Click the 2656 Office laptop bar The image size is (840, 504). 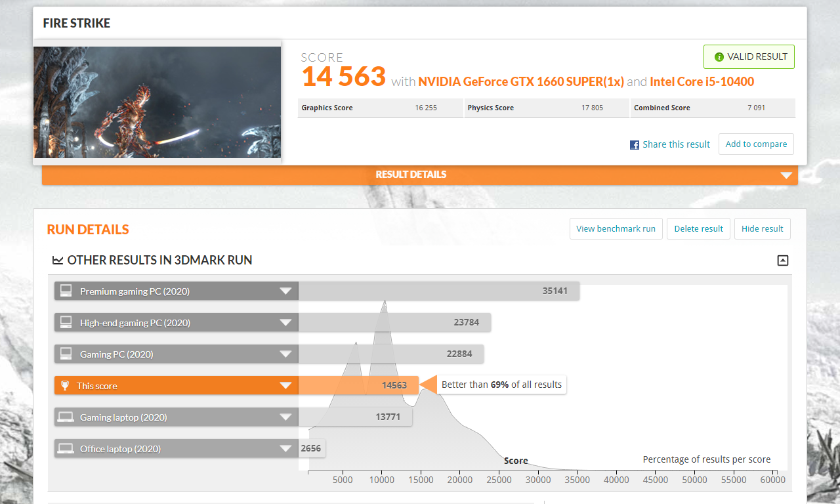(312, 449)
